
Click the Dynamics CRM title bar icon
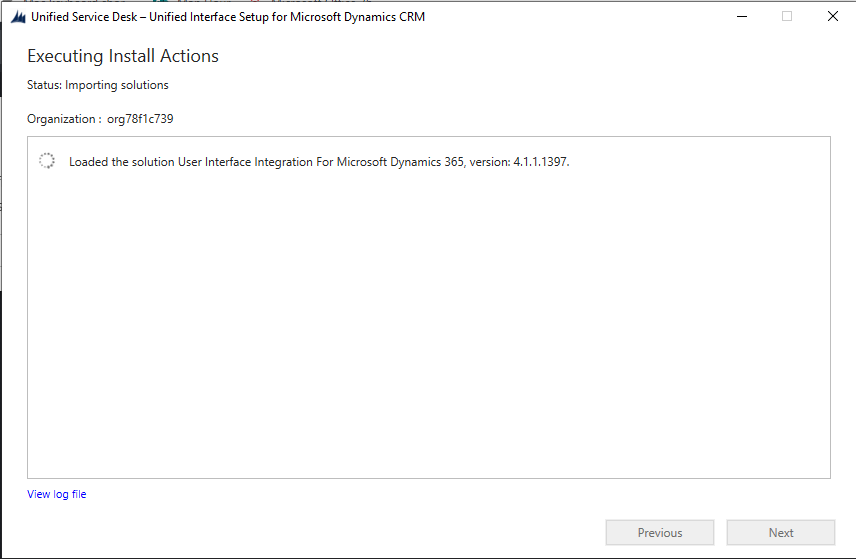point(18,17)
